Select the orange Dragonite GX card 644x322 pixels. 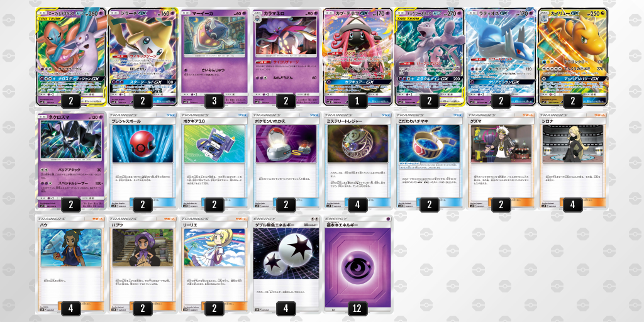[572, 57]
